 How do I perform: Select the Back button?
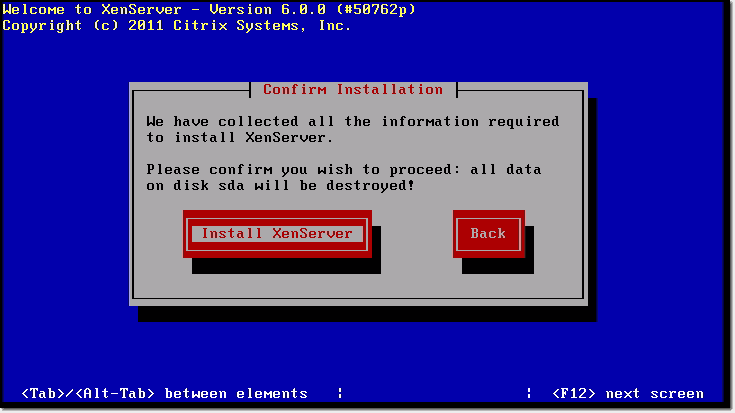[488, 233]
